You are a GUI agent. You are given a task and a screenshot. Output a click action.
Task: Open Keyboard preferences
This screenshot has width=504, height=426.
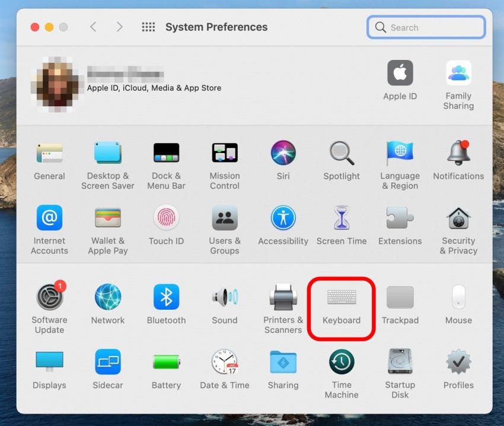[x=341, y=303]
